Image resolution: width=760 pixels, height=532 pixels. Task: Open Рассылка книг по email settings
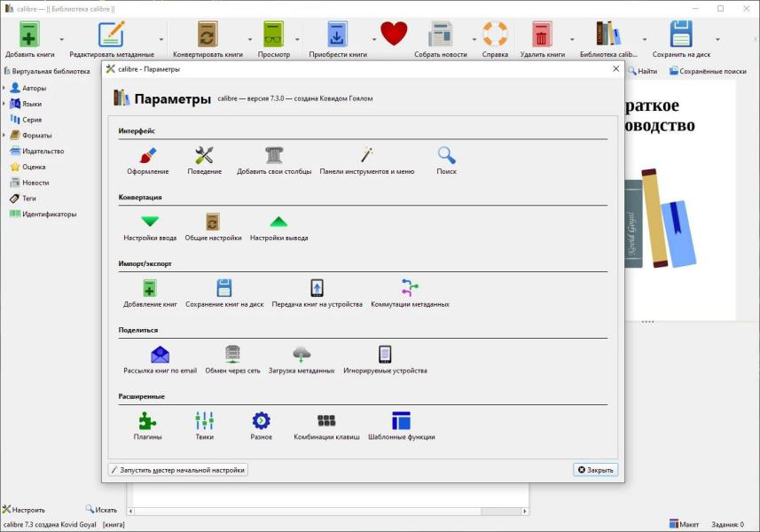coord(160,360)
